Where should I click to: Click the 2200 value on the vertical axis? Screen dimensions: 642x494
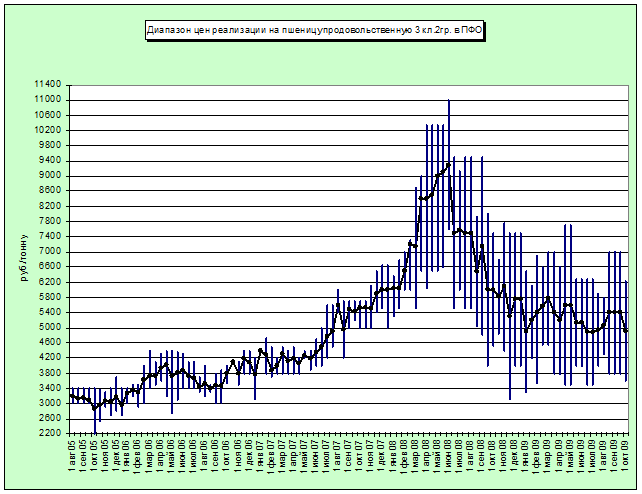[x=50, y=433]
